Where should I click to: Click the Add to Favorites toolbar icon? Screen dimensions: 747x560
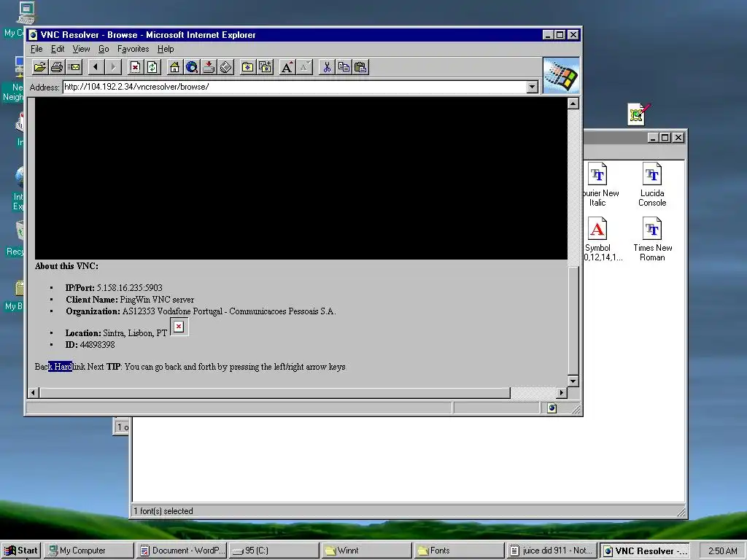[265, 67]
